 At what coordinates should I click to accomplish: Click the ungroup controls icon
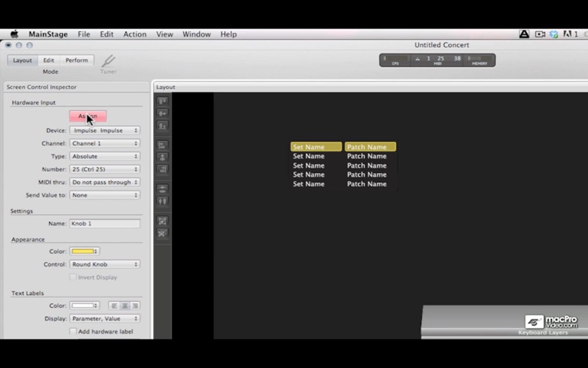tap(162, 233)
